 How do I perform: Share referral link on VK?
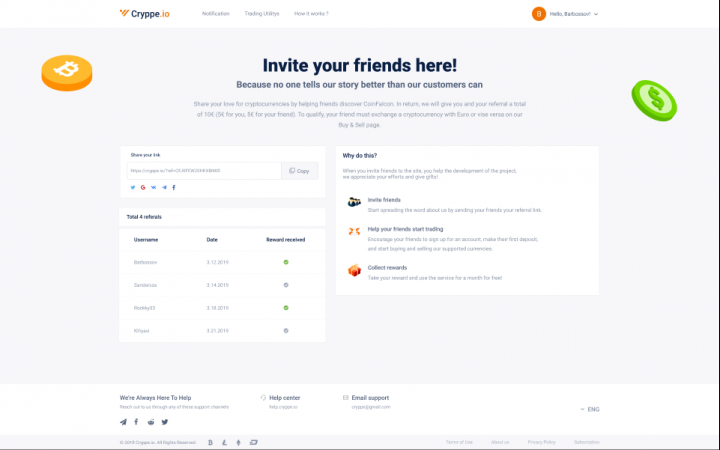[x=154, y=187]
